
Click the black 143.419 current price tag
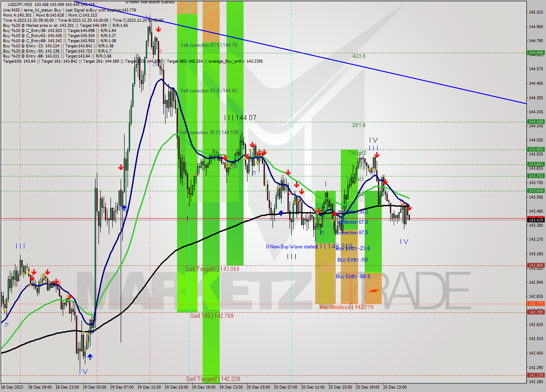[536, 220]
